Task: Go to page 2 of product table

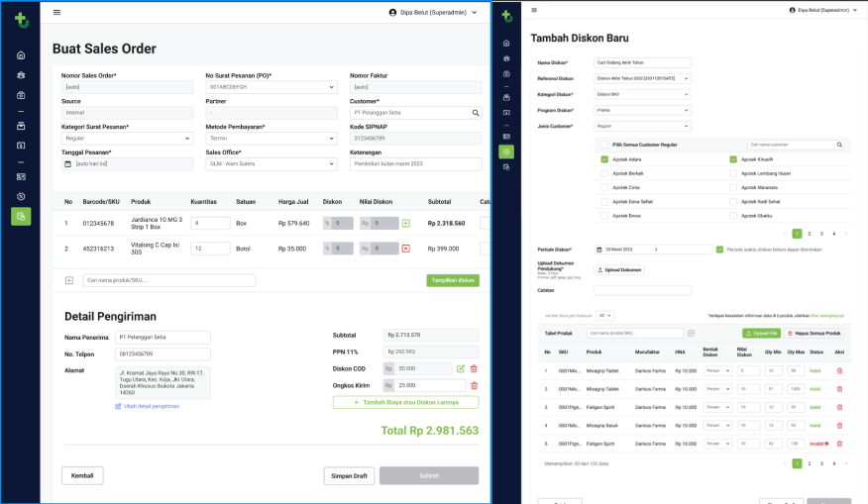Action: 810,463
